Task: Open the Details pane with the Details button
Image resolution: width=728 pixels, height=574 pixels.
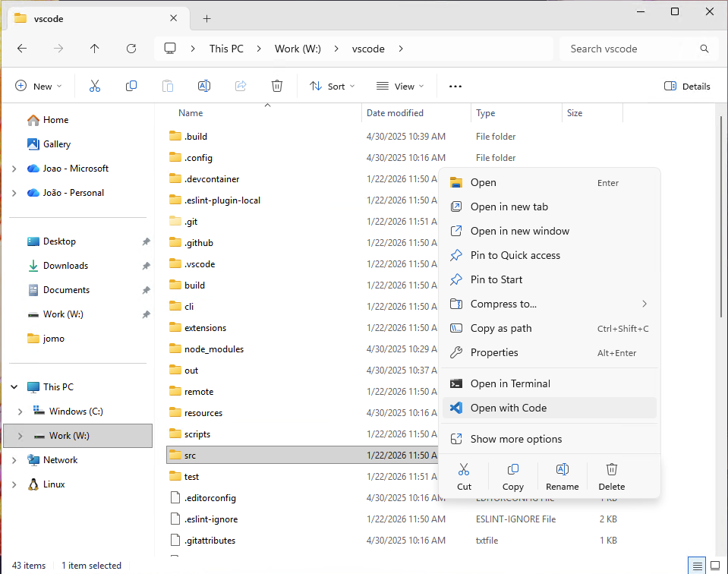Action: pyautogui.click(x=686, y=86)
